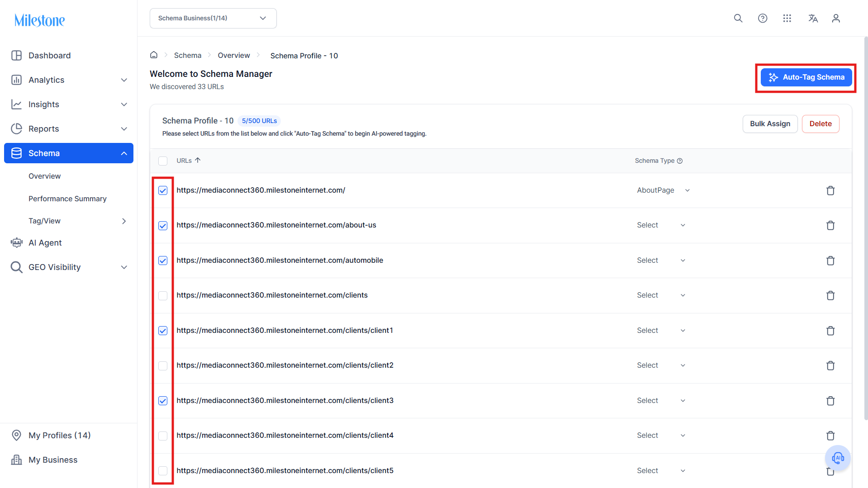Click the Schema Type info icon

coord(679,161)
